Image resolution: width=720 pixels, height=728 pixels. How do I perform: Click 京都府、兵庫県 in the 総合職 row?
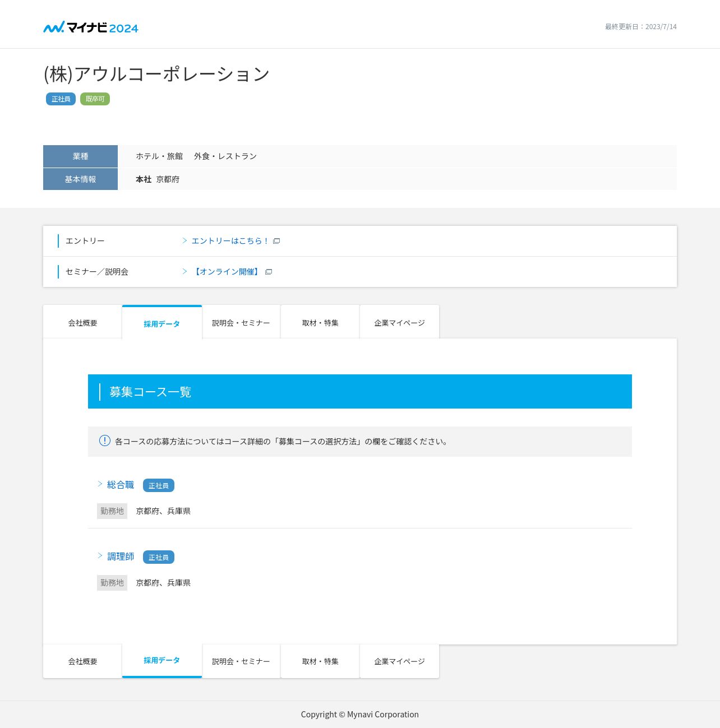pyautogui.click(x=163, y=511)
